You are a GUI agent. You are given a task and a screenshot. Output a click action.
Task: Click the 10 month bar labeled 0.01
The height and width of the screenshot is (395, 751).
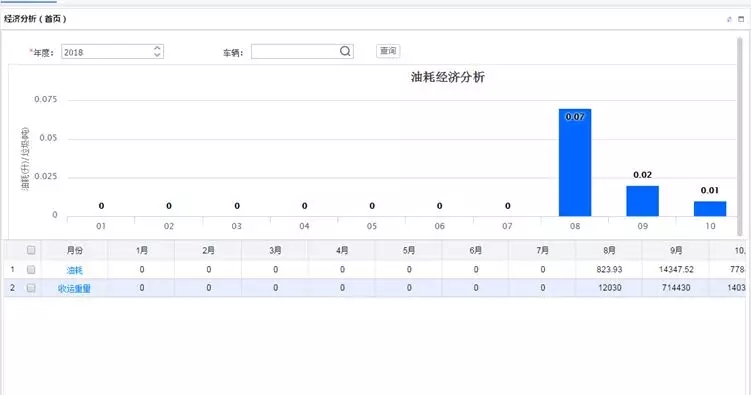(x=710, y=209)
